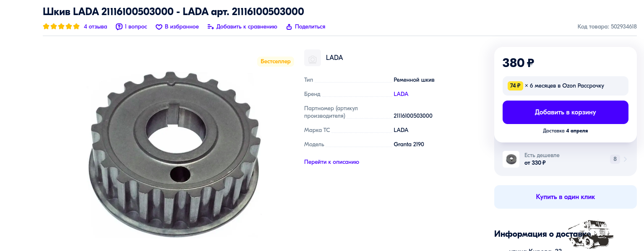Viewport: 644px width, 251px height.
Task: Click the 8 offers count badge
Action: click(x=615, y=159)
